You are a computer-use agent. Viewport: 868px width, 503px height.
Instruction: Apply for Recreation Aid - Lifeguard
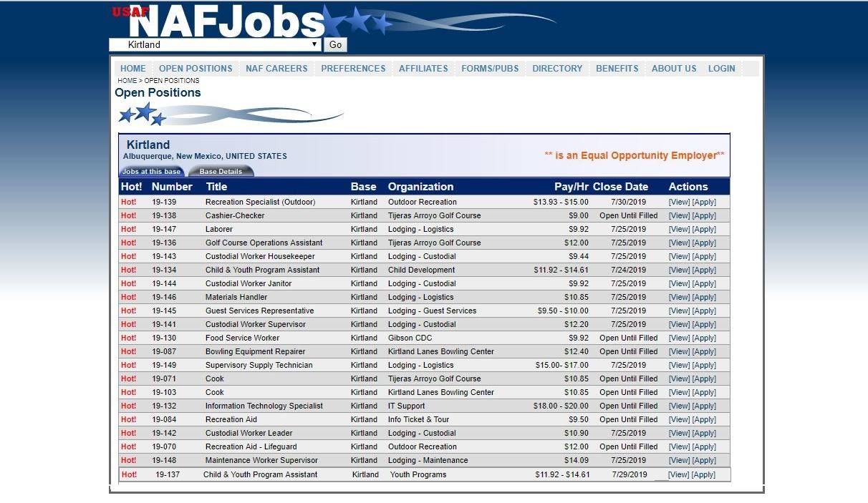[704, 447]
